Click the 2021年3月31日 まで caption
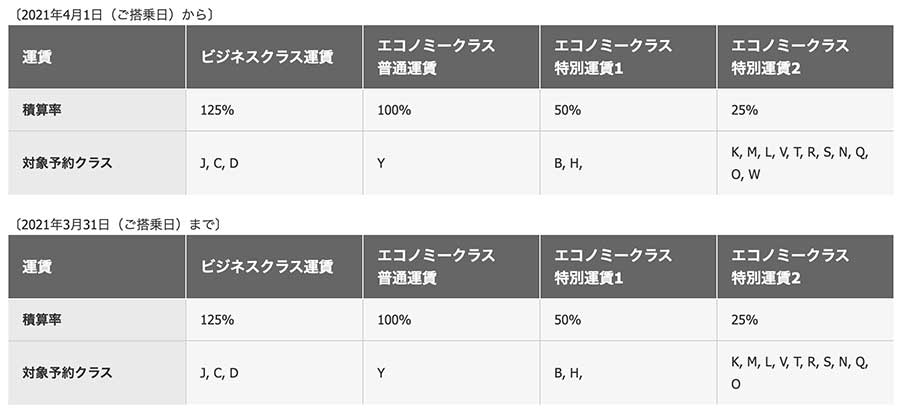 116,225
